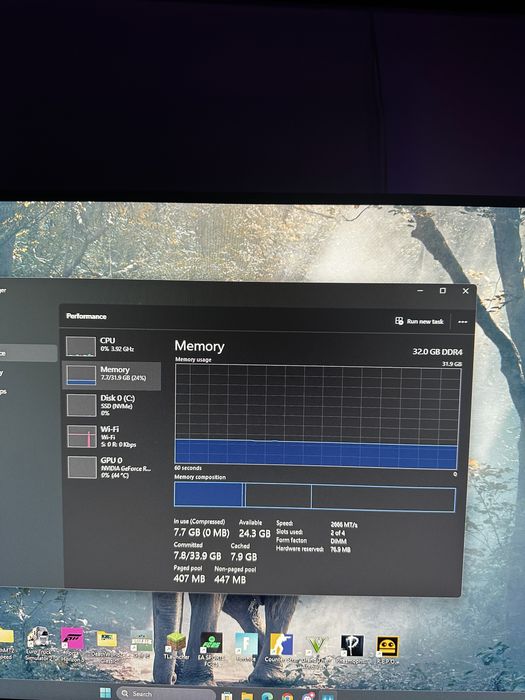This screenshot has width=525, height=700.
Task: Open the Wi-Fi performance entry
Action: [x=111, y=436]
